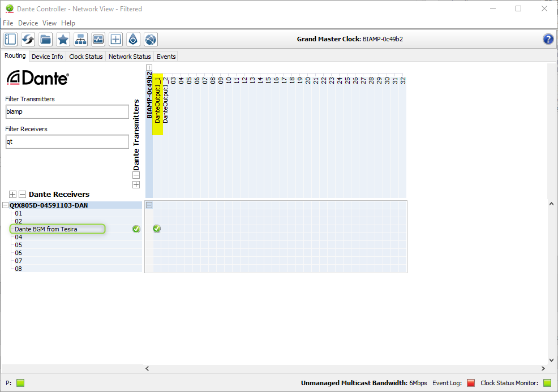Click the P: green status indicator
The image size is (558, 392).
20,383
